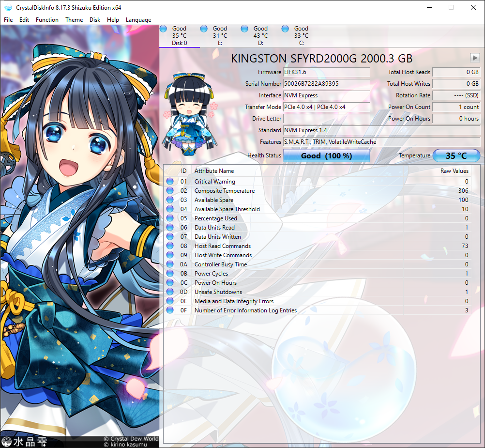Click the Raw Values column header
Screen dimensions: 485x448
454,171
